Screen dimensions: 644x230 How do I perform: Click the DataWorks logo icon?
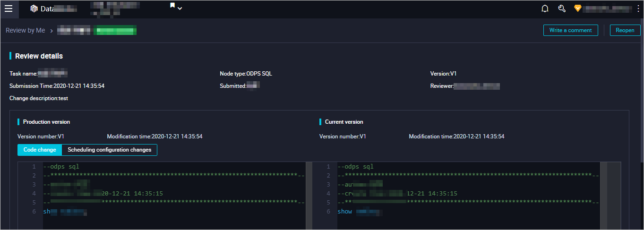(x=34, y=9)
